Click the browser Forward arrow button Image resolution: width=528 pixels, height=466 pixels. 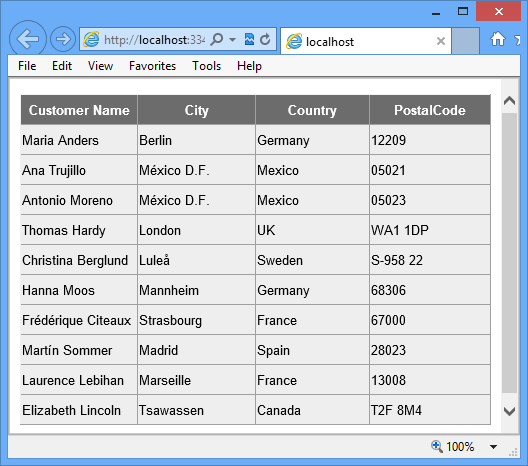pos(63,39)
